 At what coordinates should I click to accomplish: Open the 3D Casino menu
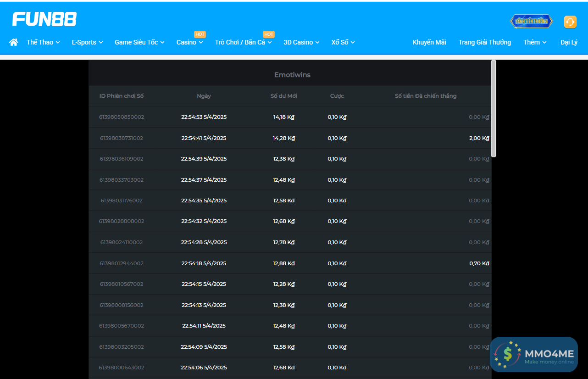pyautogui.click(x=301, y=42)
